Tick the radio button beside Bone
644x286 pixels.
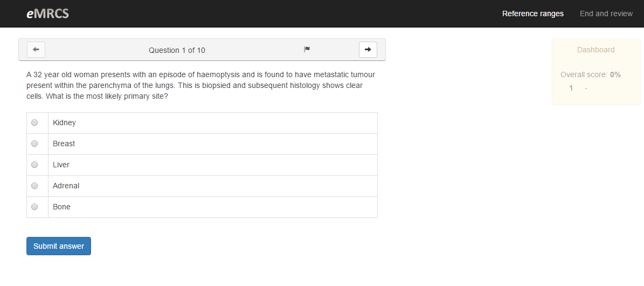(x=35, y=207)
